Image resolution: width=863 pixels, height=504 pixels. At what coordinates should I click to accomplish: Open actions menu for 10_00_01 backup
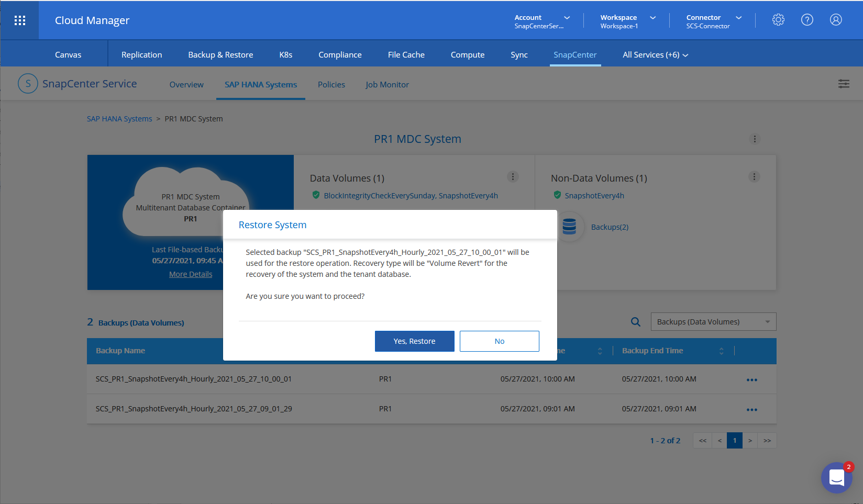pyautogui.click(x=752, y=379)
